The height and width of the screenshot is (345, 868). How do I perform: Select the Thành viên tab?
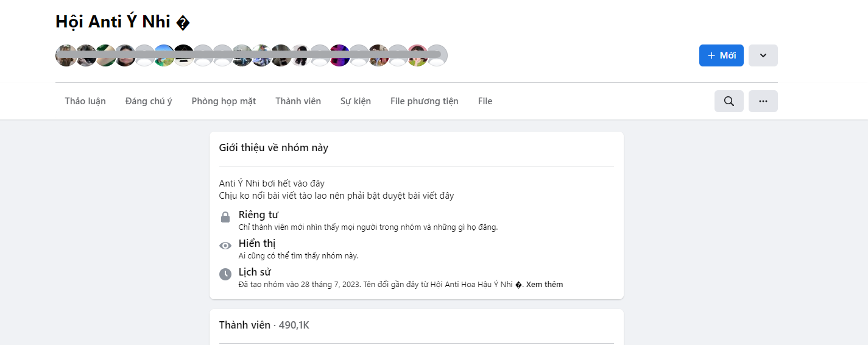tap(298, 101)
